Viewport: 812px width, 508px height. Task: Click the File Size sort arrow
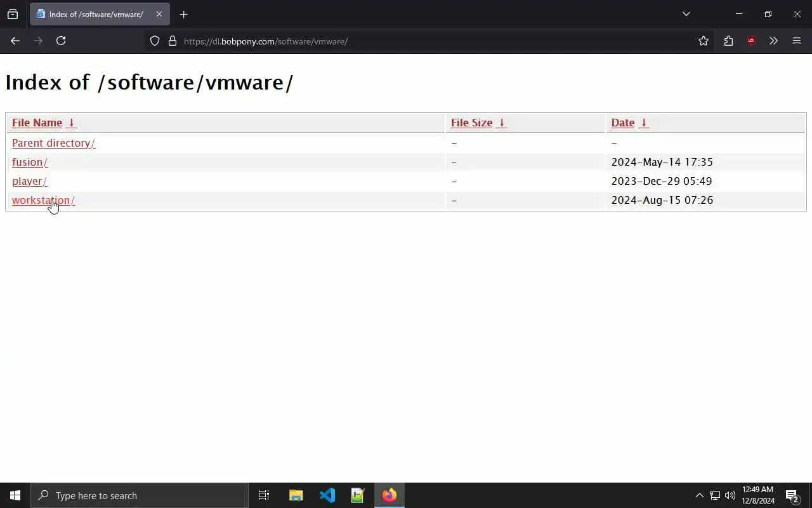click(x=501, y=123)
